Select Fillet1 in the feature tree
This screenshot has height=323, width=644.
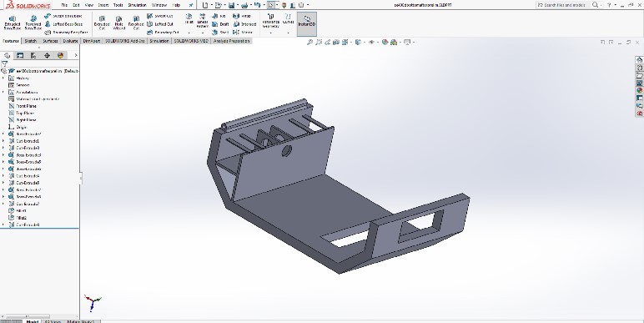pos(22,211)
